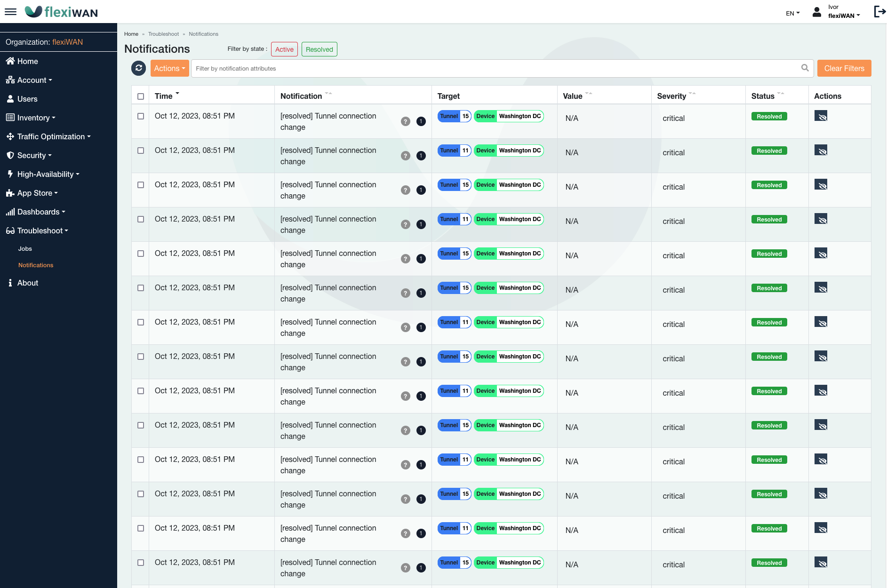Open the hamburger menu icon
The height and width of the screenshot is (588, 887).
10,12
